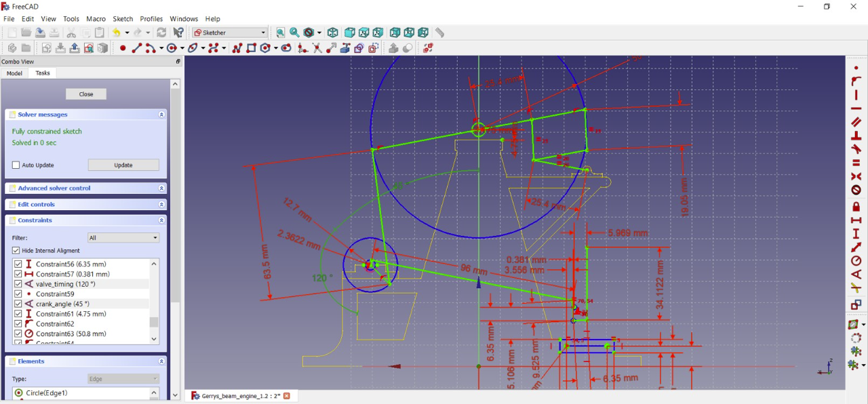This screenshot has height=404, width=868.
Task: Apply the lock constraint icon
Action: pyautogui.click(x=856, y=205)
